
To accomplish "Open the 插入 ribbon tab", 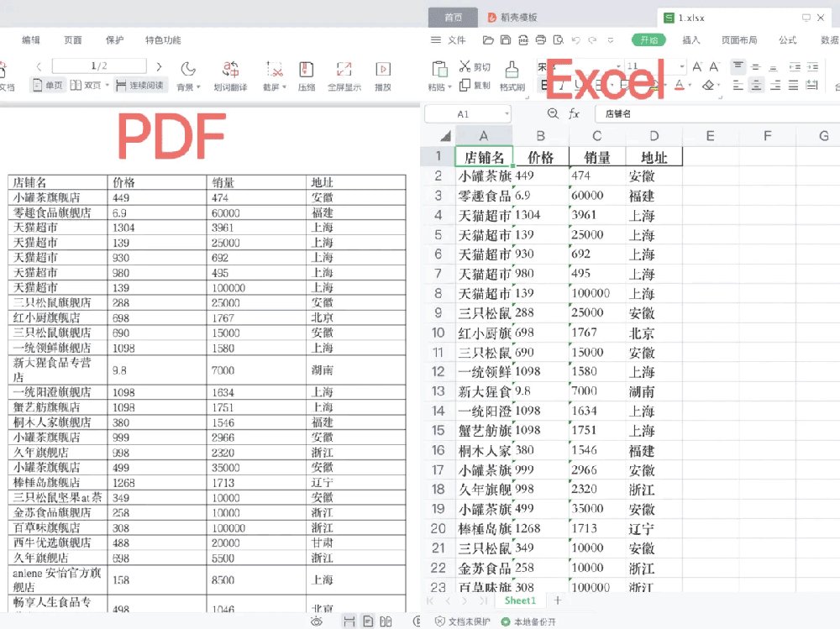I will (690, 39).
